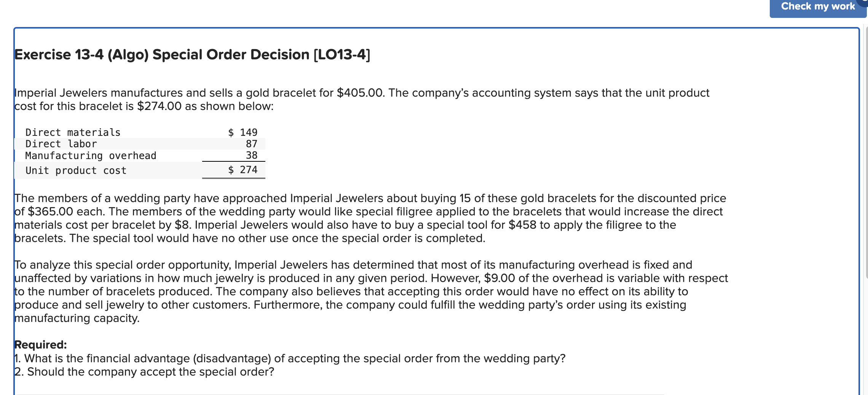Select question 2 about accepting the order
The height and width of the screenshot is (395, 868).
tap(144, 372)
